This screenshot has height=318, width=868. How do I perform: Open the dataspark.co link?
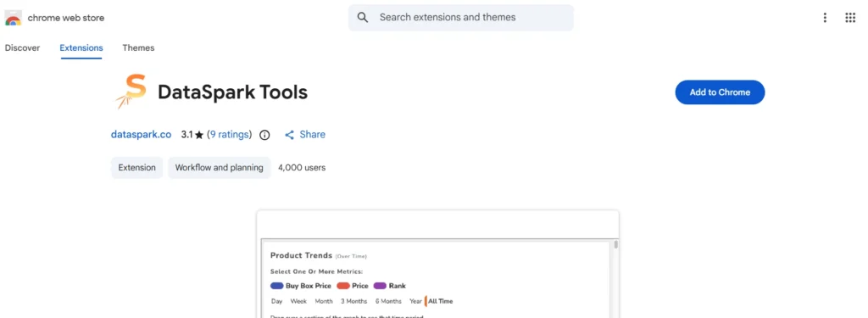[x=142, y=135]
